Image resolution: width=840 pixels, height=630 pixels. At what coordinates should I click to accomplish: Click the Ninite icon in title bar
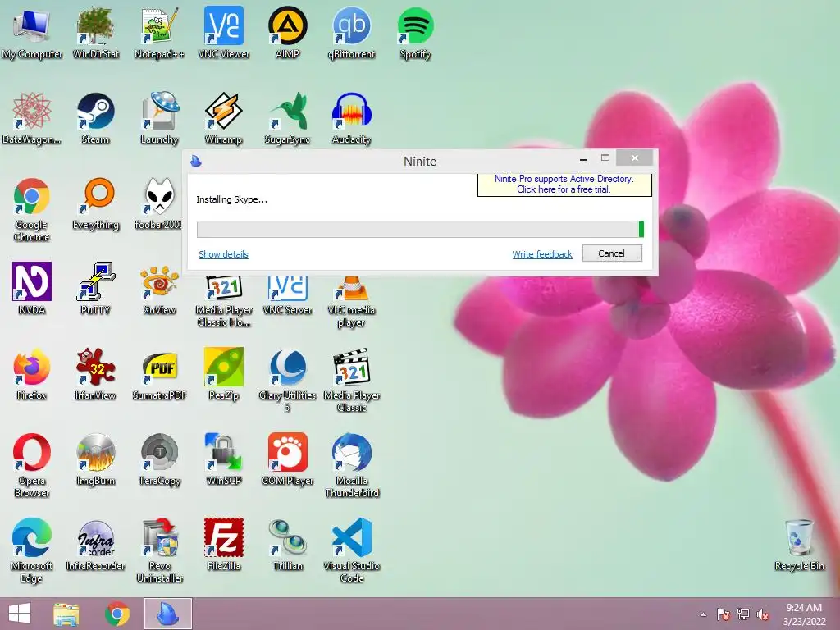196,161
